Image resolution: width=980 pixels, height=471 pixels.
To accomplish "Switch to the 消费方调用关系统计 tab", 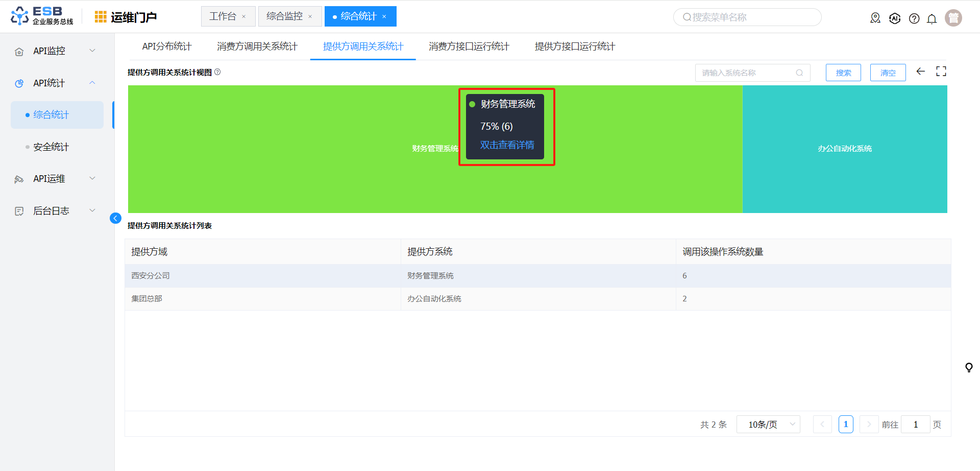I will (257, 46).
